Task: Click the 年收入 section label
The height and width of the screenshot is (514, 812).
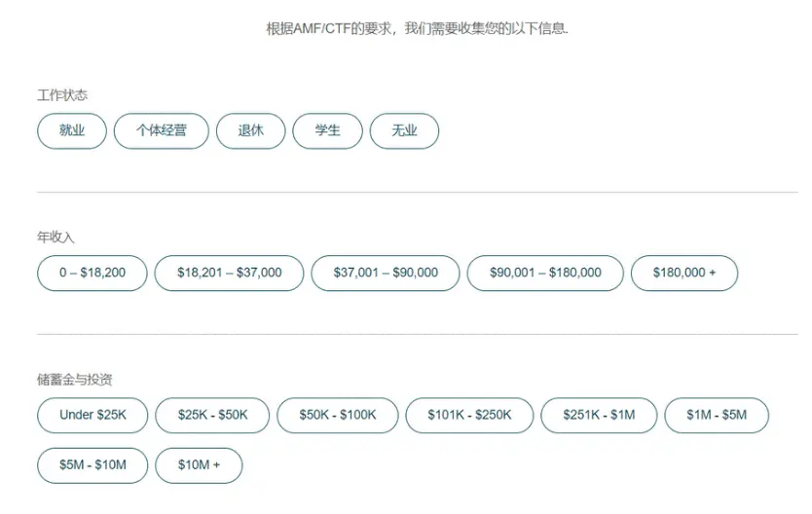Action: tap(55, 237)
